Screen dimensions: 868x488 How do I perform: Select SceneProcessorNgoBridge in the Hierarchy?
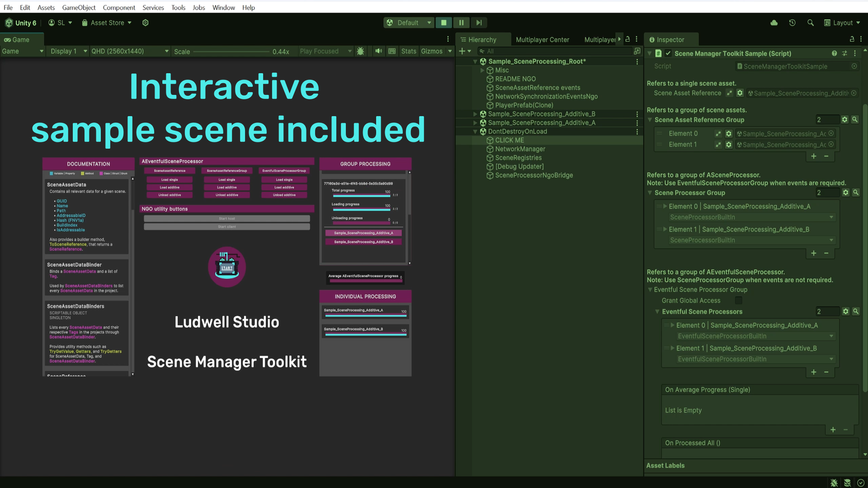pyautogui.click(x=534, y=175)
